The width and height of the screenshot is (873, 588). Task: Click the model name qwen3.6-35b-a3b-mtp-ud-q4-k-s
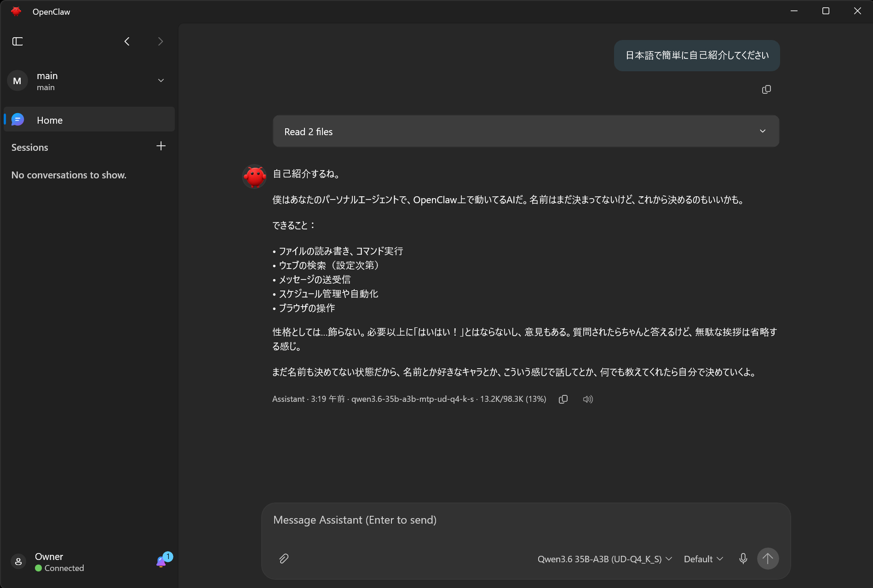point(412,399)
